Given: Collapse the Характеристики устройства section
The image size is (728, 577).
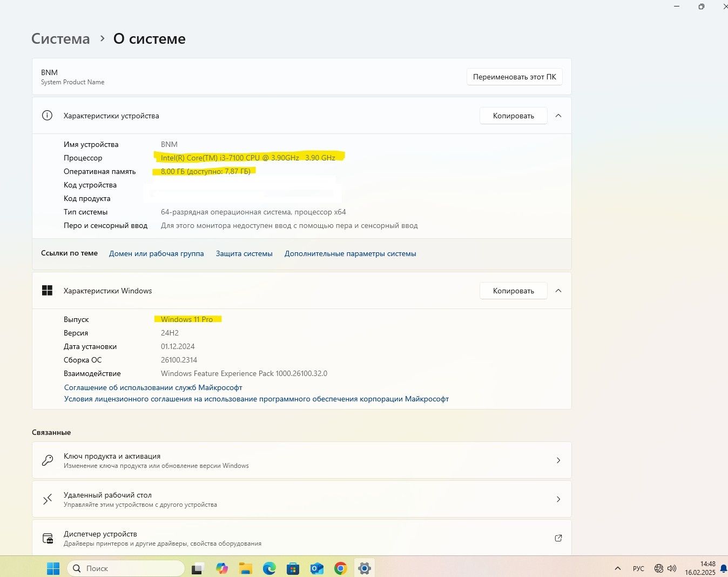Looking at the screenshot, I should coord(558,116).
